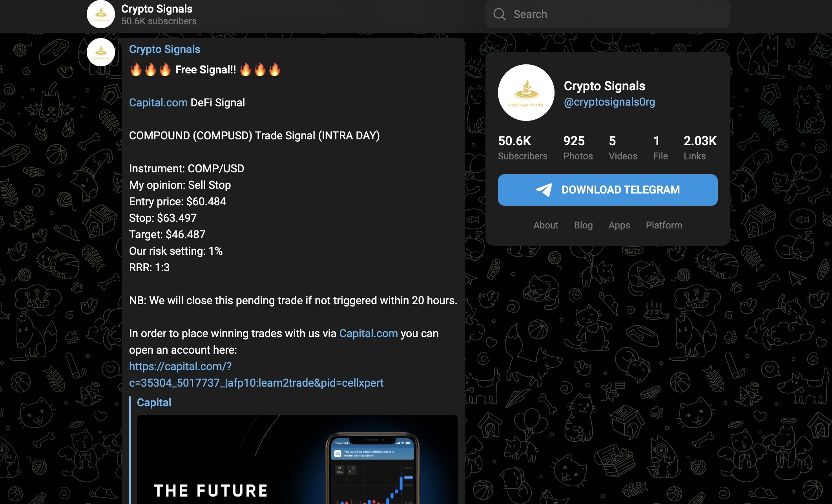This screenshot has width=832, height=504.
Task: Click the Telegram send/arrow icon on download button
Action: 543,190
